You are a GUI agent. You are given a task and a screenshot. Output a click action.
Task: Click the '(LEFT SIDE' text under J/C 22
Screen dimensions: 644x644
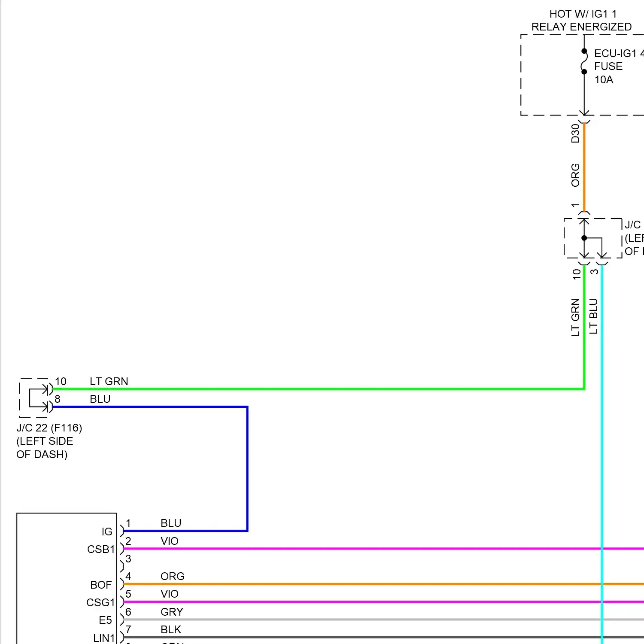point(45,441)
